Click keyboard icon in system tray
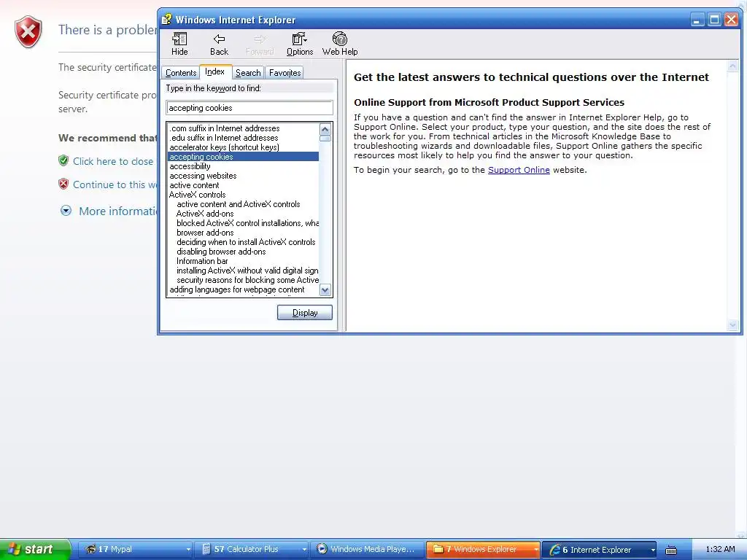The height and width of the screenshot is (560, 747). coord(671,550)
